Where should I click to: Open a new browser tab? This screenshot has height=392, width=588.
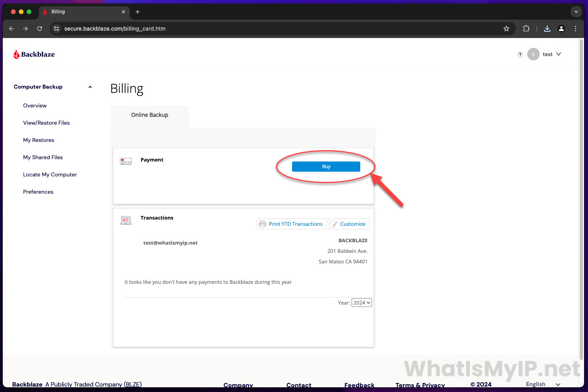coord(138,12)
